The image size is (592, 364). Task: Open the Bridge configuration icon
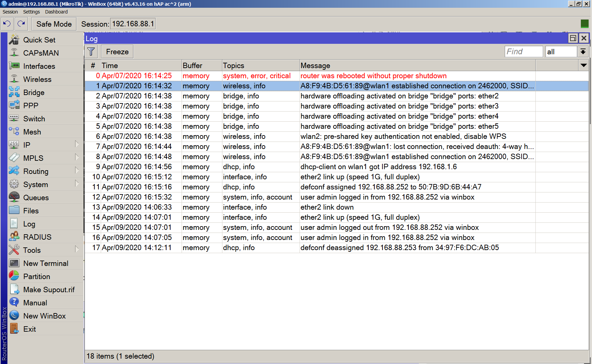pos(14,92)
